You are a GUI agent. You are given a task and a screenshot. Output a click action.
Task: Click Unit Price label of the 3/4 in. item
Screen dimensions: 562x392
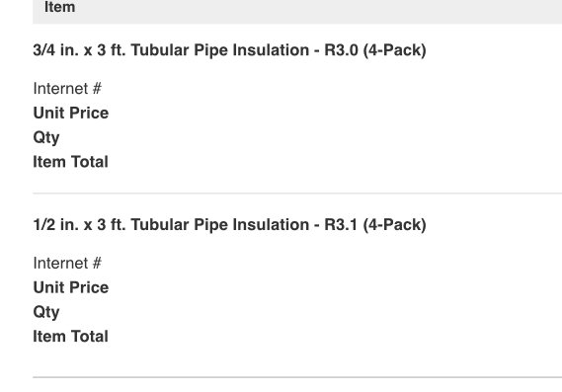point(71,113)
